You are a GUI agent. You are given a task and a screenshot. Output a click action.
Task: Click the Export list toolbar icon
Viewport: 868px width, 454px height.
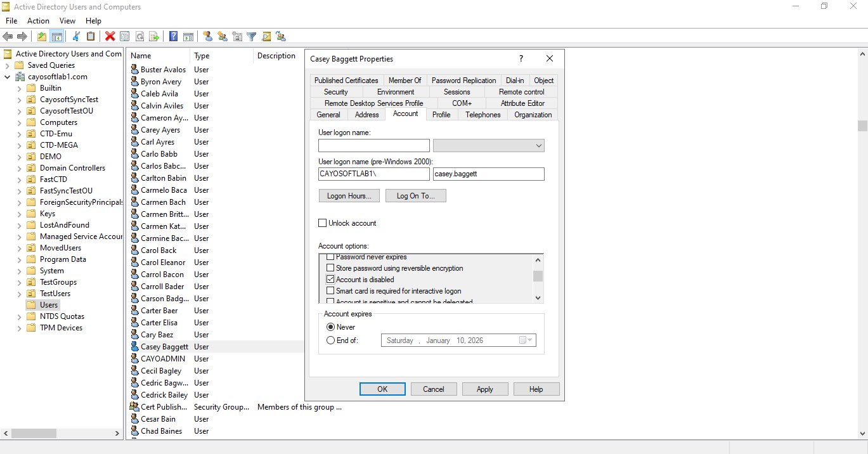click(x=153, y=37)
